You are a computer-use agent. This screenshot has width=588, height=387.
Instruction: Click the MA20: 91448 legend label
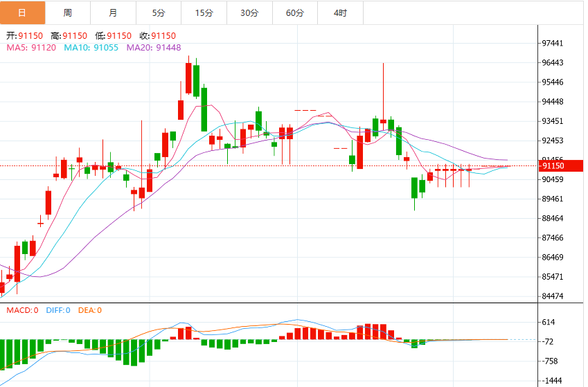pos(154,48)
